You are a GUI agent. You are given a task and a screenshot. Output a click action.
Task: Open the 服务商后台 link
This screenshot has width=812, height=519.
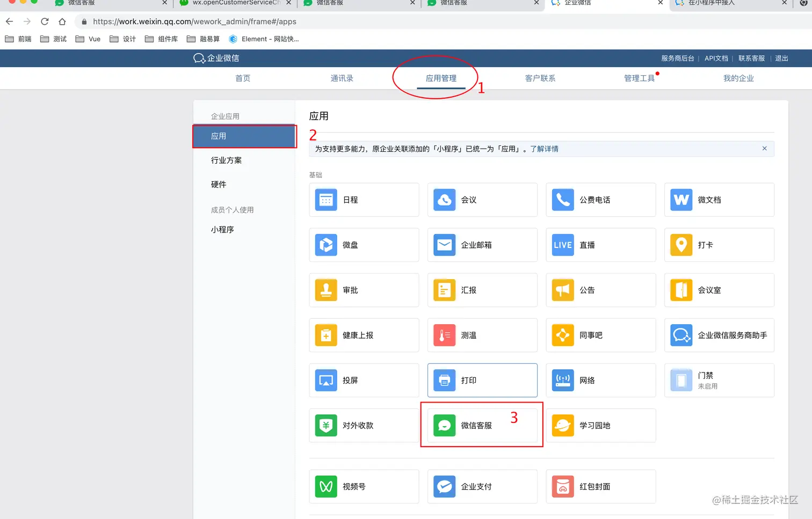[x=678, y=59]
